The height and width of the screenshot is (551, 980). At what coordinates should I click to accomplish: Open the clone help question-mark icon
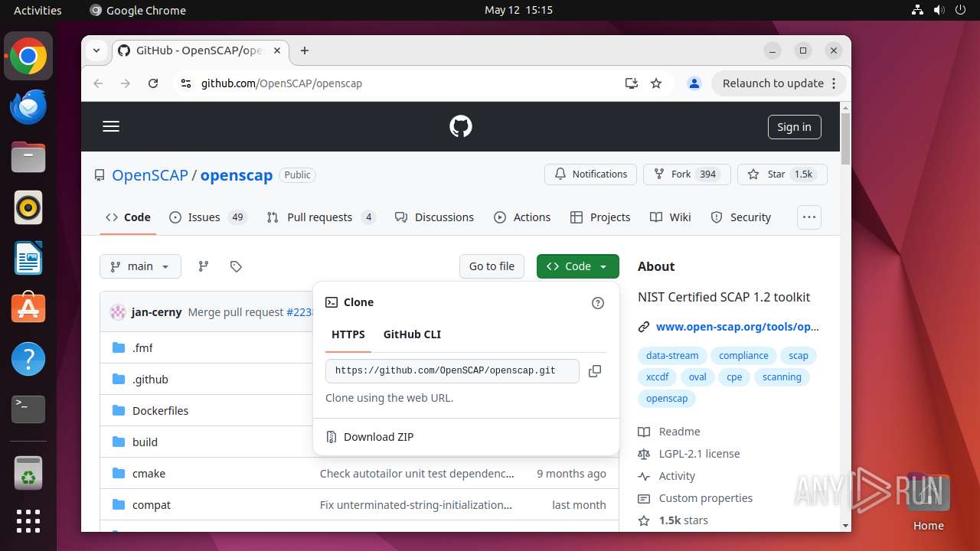[x=598, y=303]
